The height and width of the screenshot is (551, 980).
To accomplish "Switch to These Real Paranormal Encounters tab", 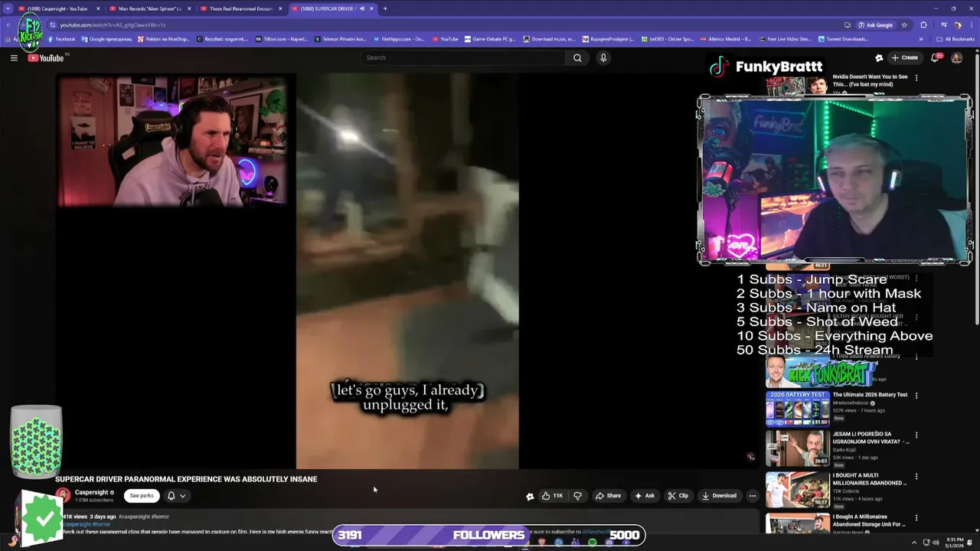I will tap(241, 8).
